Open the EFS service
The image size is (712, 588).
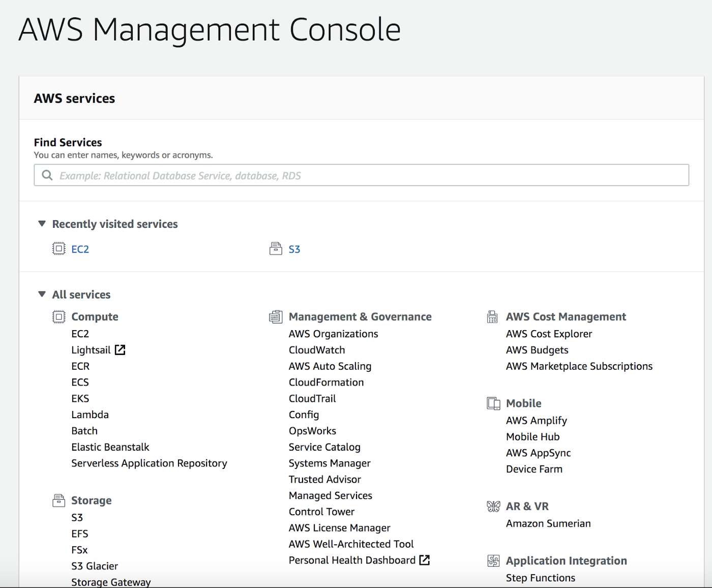click(80, 534)
